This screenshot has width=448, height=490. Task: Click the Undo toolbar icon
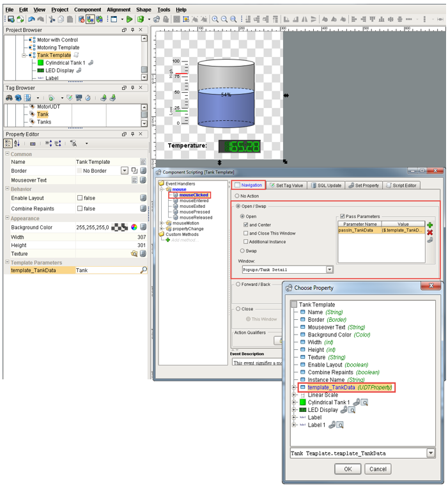(x=31, y=19)
